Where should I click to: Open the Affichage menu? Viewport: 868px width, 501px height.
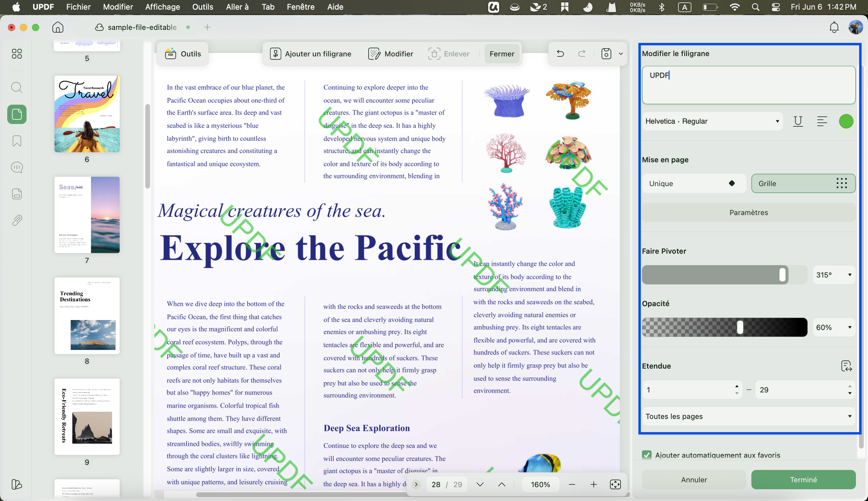point(163,7)
